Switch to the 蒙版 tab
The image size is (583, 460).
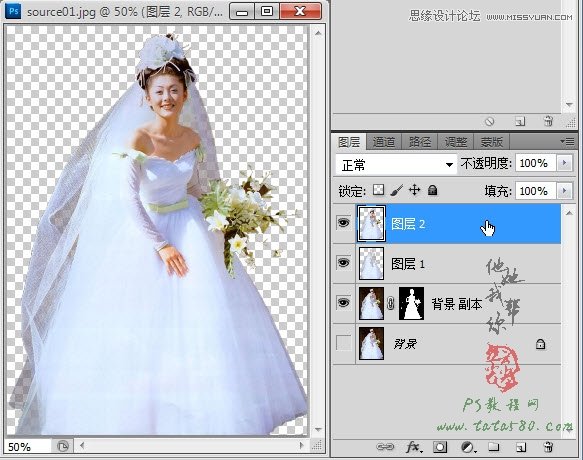click(492, 142)
